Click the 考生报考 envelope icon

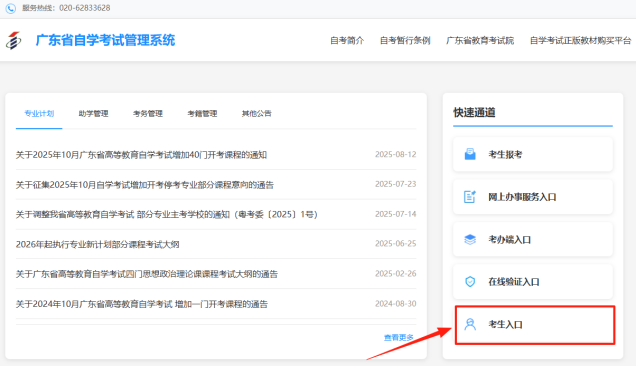point(470,154)
